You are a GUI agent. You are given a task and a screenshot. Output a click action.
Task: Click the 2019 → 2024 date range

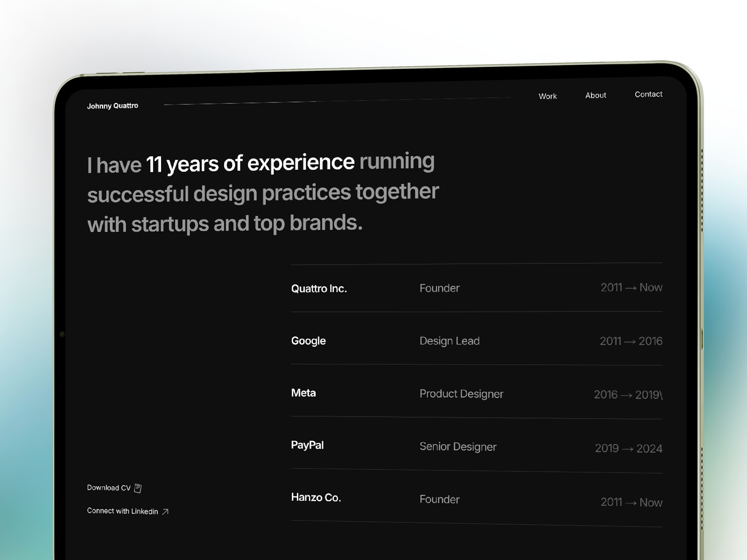pos(628,448)
